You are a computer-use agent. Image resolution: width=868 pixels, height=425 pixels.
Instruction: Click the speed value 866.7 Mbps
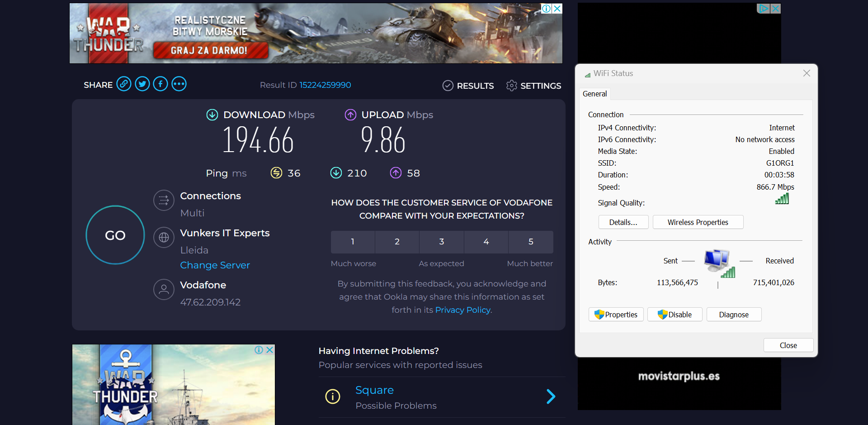click(775, 187)
